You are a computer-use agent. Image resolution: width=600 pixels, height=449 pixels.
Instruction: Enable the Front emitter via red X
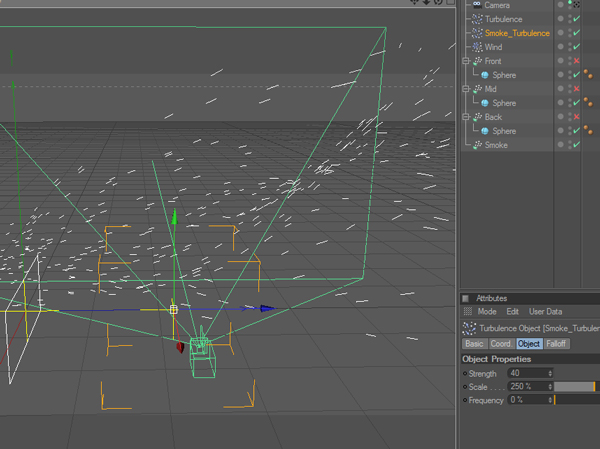point(577,61)
